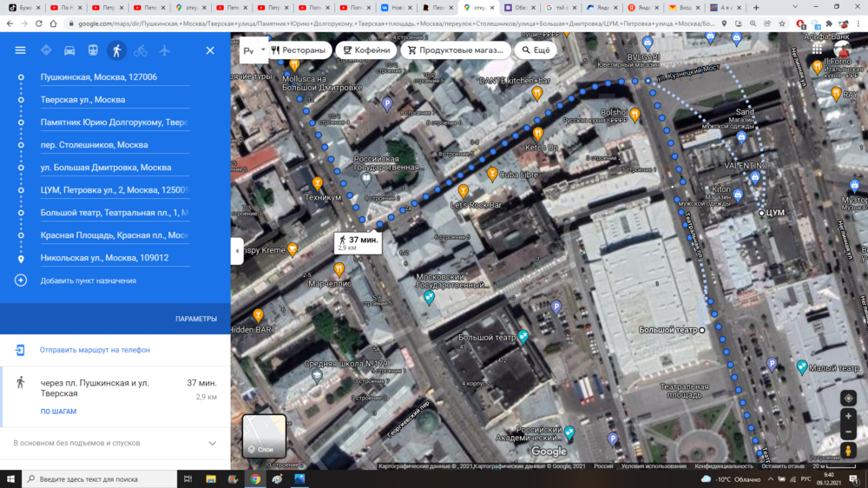Viewport: 868px width, 488px height.
Task: Open the Google Maps main menu
Action: click(20, 50)
